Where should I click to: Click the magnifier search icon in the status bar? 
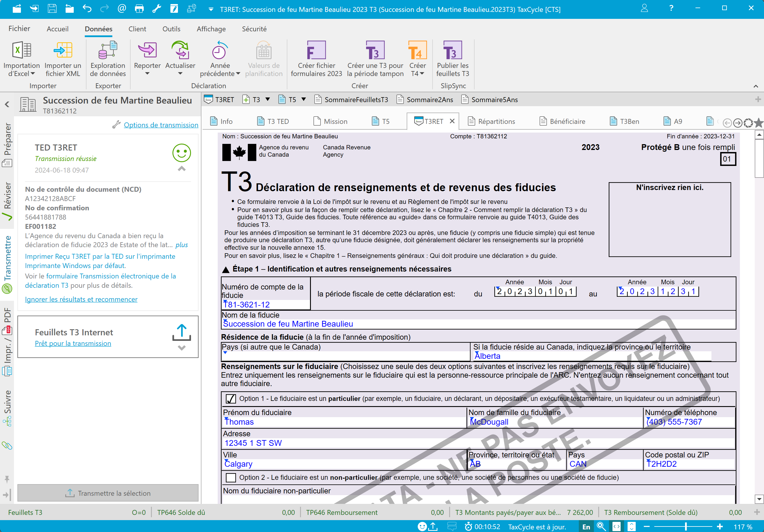click(x=601, y=526)
